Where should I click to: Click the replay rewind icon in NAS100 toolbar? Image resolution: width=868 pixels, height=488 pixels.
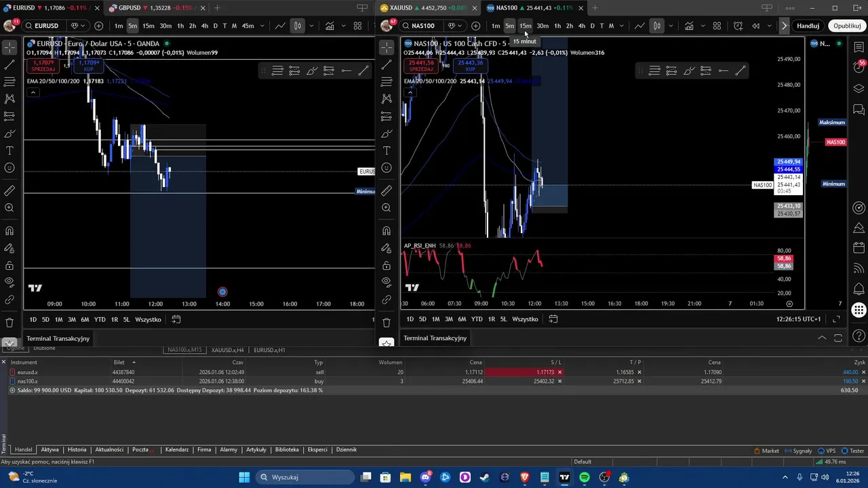pyautogui.click(x=756, y=26)
